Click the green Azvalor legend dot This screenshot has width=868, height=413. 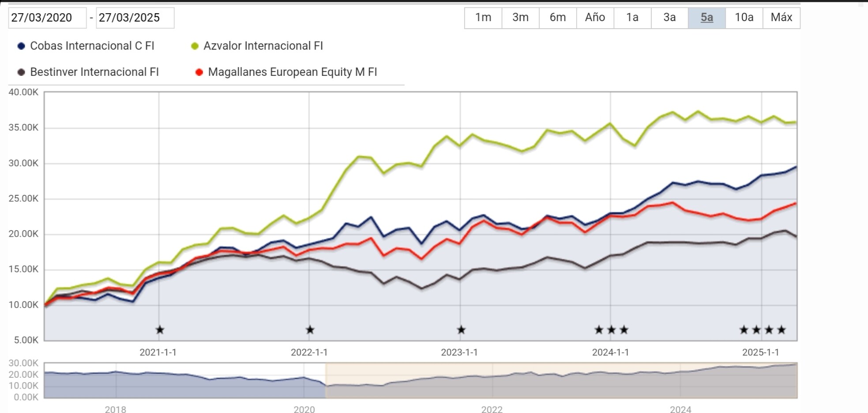point(195,46)
